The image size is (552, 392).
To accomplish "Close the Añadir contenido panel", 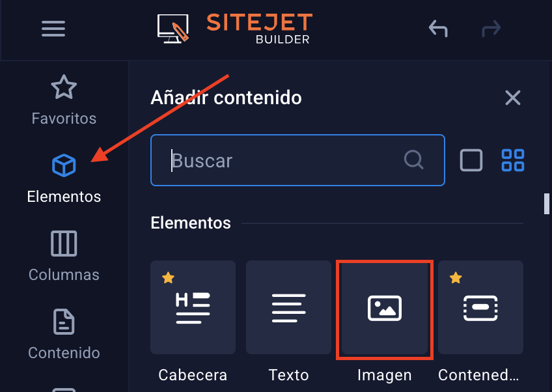I will coord(512,98).
